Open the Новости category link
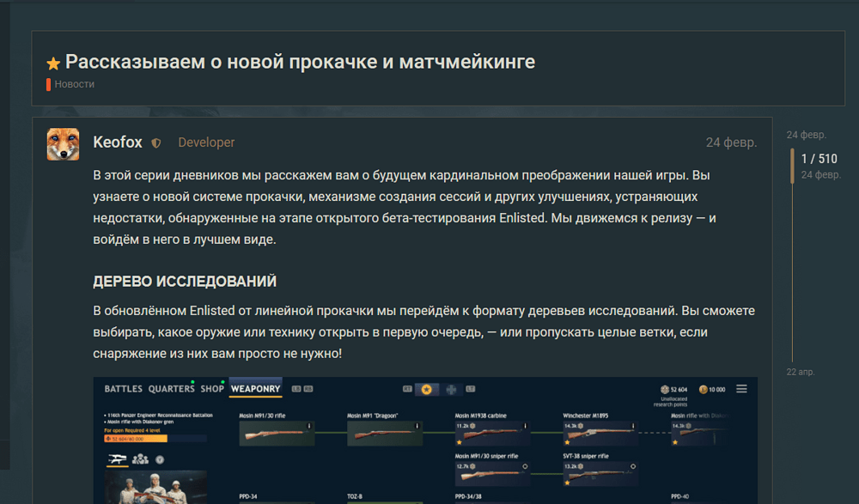The image size is (859, 504). tap(74, 84)
